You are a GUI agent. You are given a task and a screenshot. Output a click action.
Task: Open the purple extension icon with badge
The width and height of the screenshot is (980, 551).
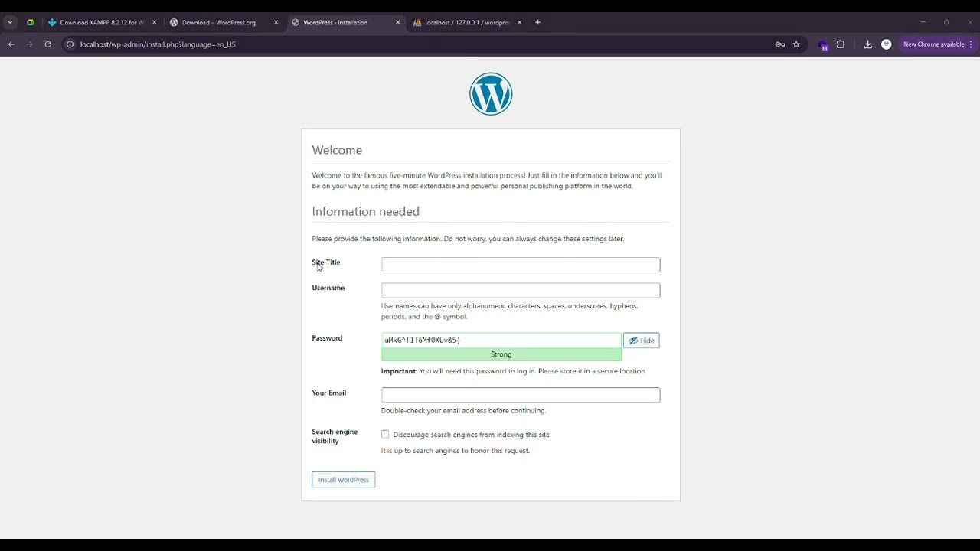click(823, 45)
